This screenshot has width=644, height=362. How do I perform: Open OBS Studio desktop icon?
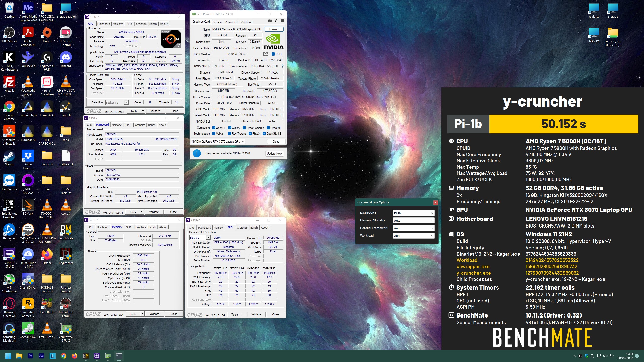pos(9,35)
